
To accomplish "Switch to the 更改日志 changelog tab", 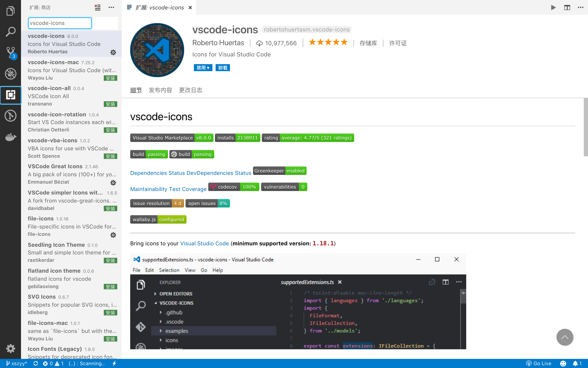I will pyautogui.click(x=191, y=90).
